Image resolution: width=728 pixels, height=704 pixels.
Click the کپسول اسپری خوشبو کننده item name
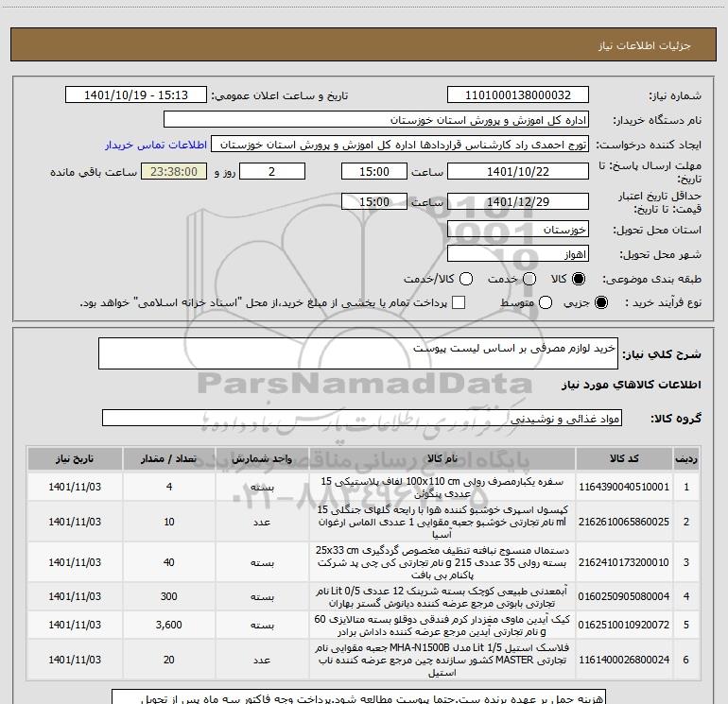(442, 522)
